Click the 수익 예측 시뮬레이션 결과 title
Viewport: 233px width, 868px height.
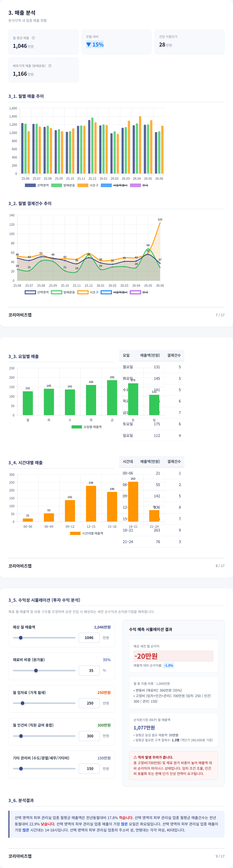coord(151,629)
